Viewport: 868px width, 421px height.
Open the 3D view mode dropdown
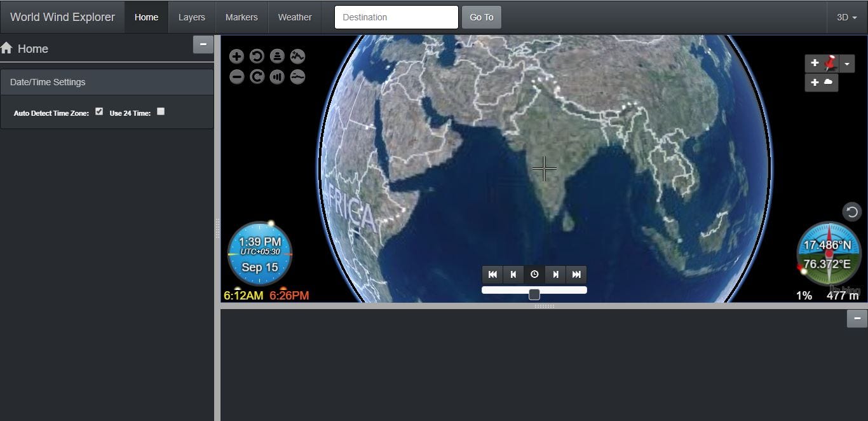[846, 17]
